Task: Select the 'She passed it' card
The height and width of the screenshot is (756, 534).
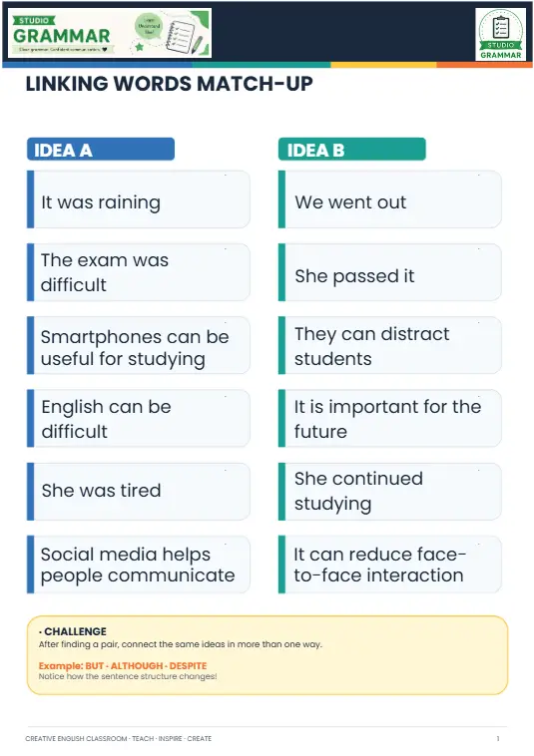Action: coord(389,272)
